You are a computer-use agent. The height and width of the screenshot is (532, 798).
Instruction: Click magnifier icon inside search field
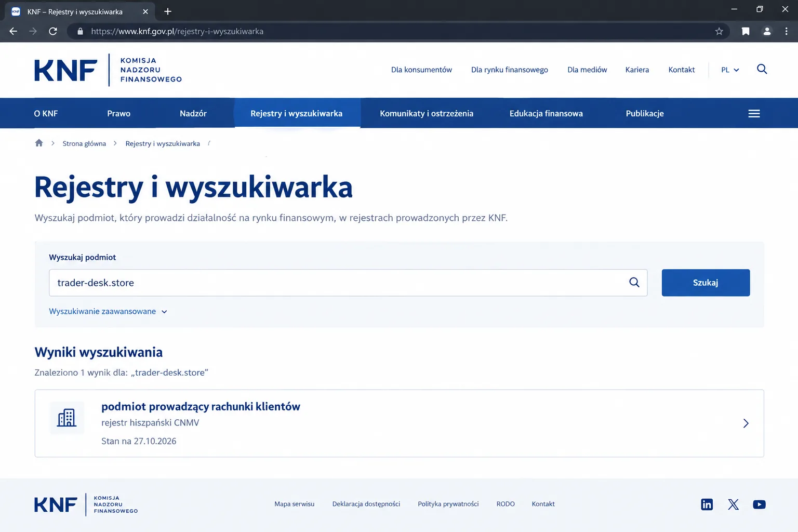coord(634,282)
